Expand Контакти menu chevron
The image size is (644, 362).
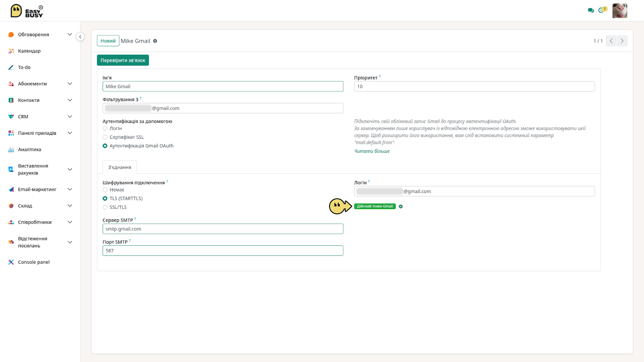(70, 100)
